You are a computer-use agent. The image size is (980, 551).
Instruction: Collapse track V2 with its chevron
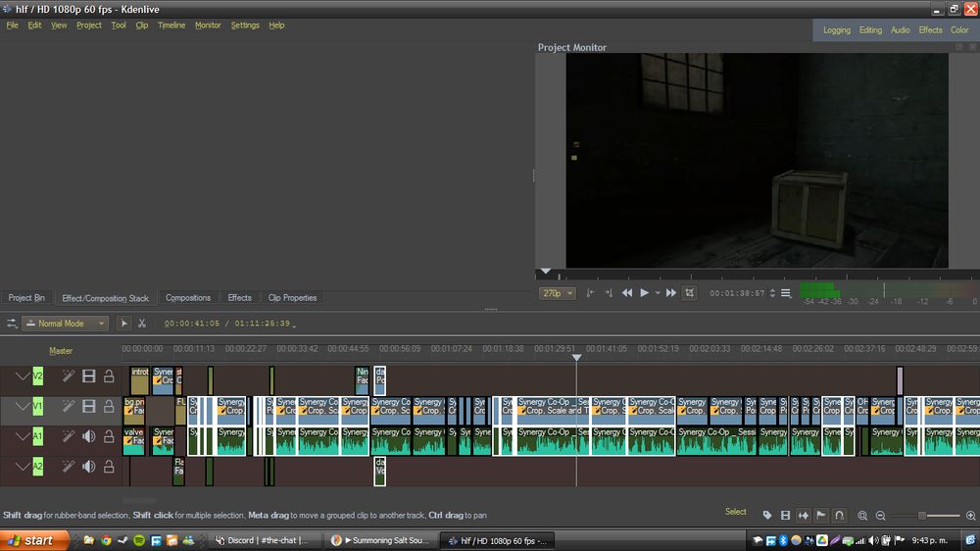23,376
